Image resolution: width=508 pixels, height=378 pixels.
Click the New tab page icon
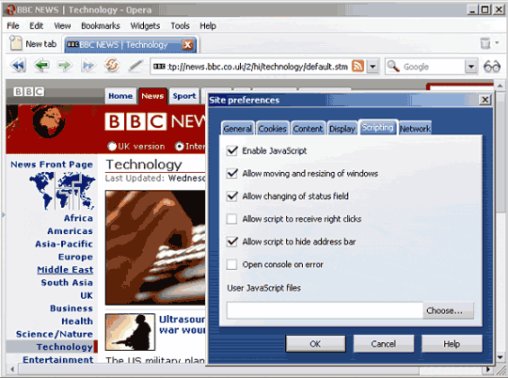click(x=15, y=43)
